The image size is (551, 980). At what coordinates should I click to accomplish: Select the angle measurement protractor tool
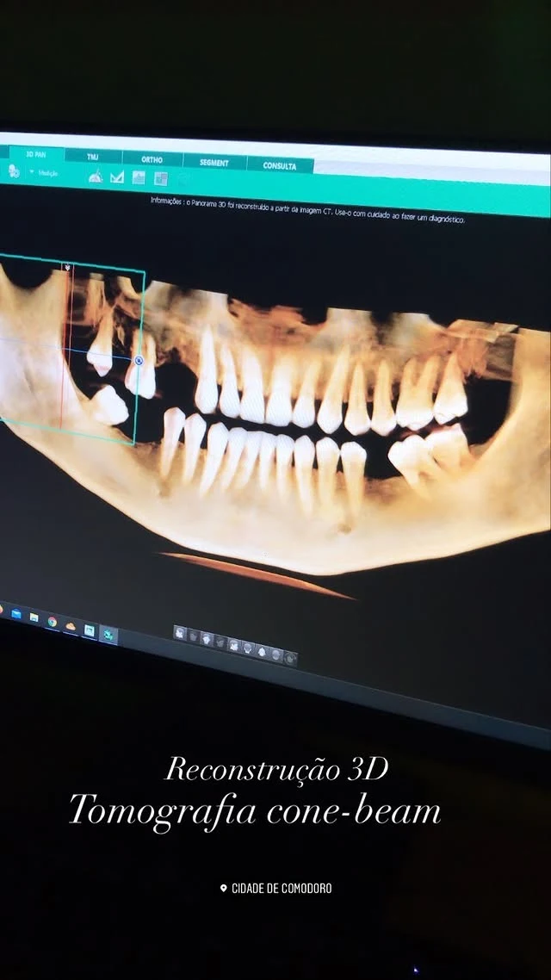[96, 177]
